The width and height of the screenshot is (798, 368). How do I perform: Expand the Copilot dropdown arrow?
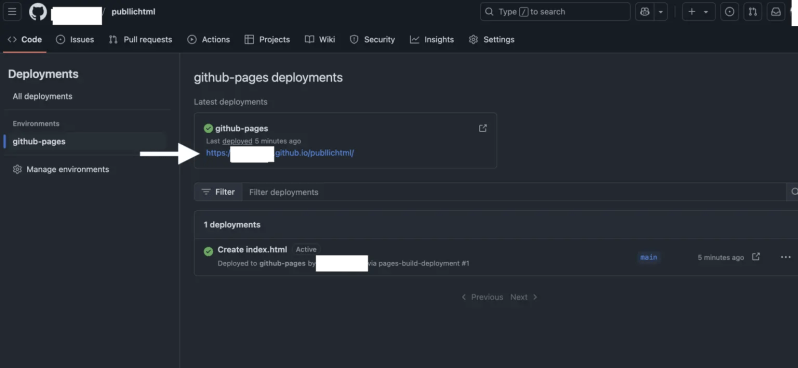point(661,12)
